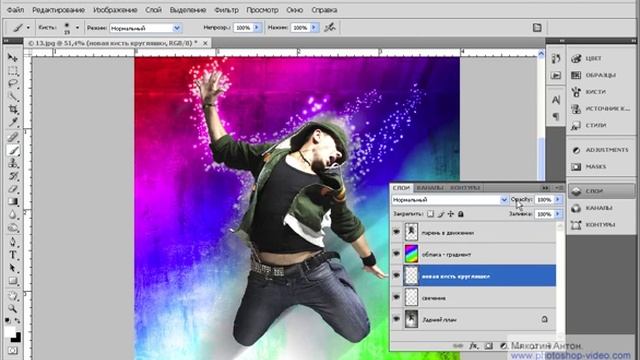This screenshot has height=360, width=640.
Task: Hide the 'парень в движении' layer
Action: 396,232
